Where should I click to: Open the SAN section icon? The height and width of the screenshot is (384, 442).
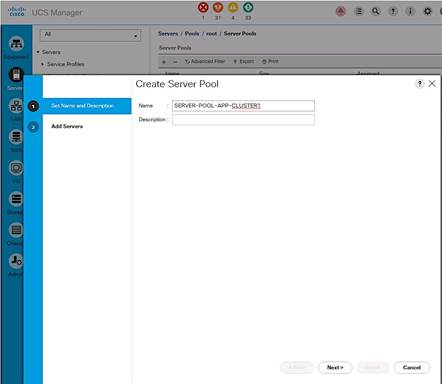tap(16, 137)
